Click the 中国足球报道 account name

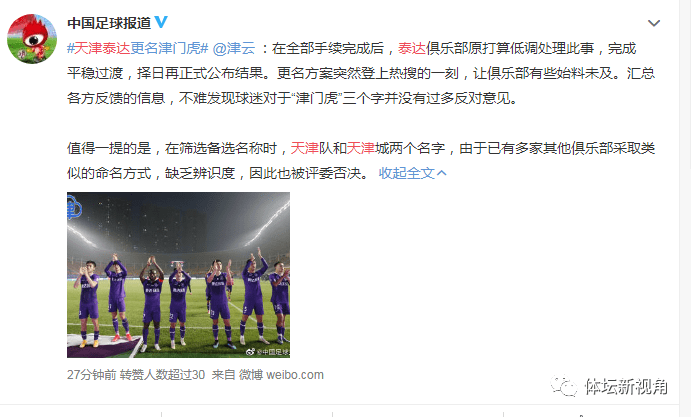[109, 22]
